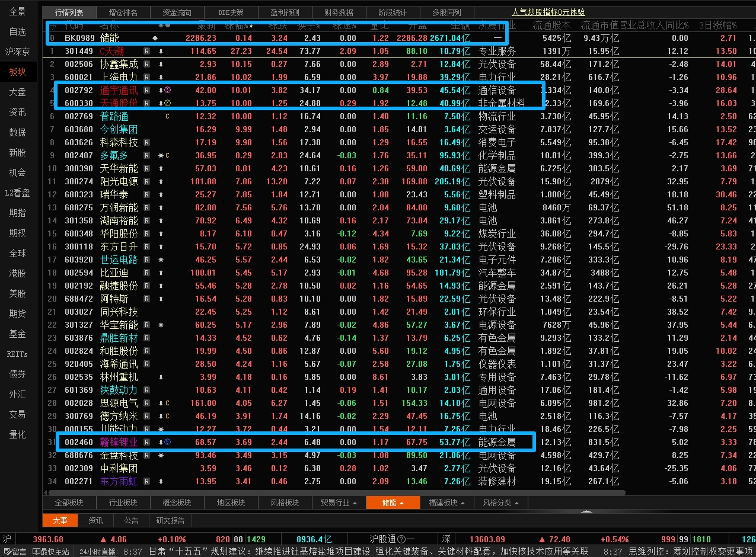The image size is (756, 557).
Task: Open 沪深京 in the left sidebar
Action: pos(17,52)
